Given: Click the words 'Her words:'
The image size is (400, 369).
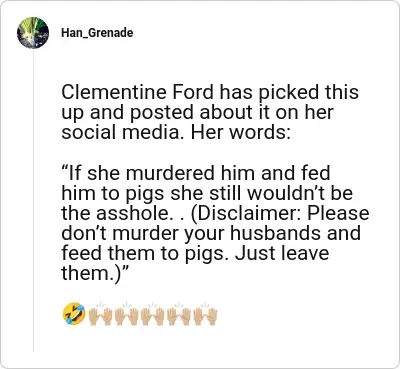Looking at the screenshot, I should tap(241, 132).
